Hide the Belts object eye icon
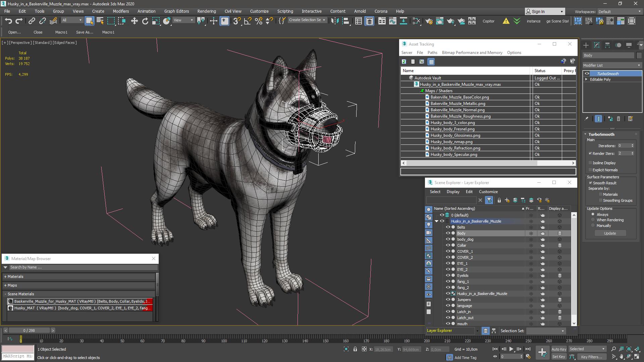This screenshot has height=362, width=644. (447, 227)
